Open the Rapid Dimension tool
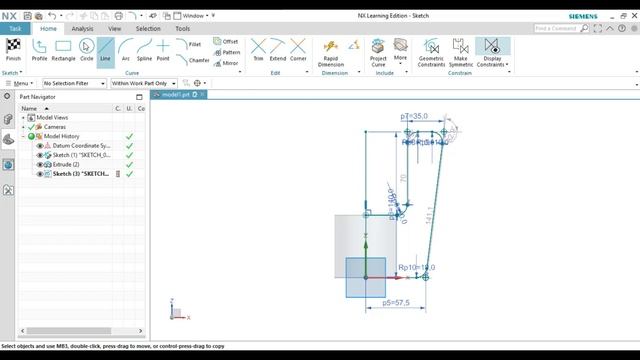This screenshot has width=640, height=360. tap(331, 53)
